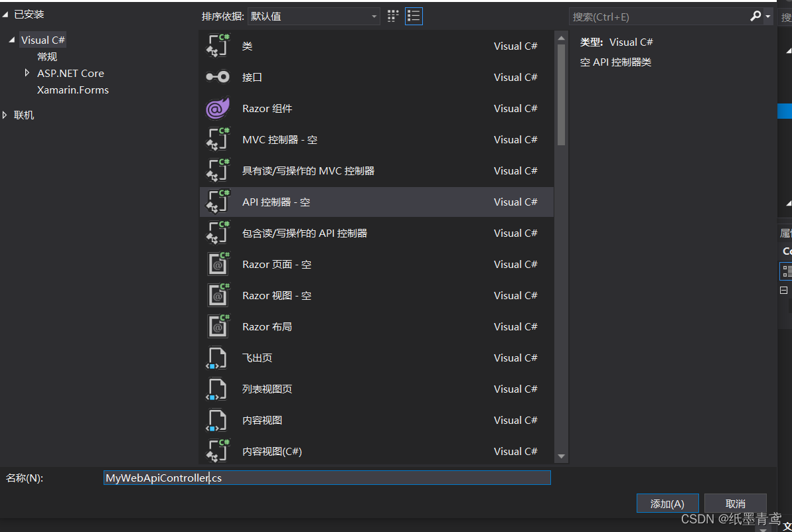Select the Razor 页面 - 空 text
The image size is (792, 532).
coord(277,265)
